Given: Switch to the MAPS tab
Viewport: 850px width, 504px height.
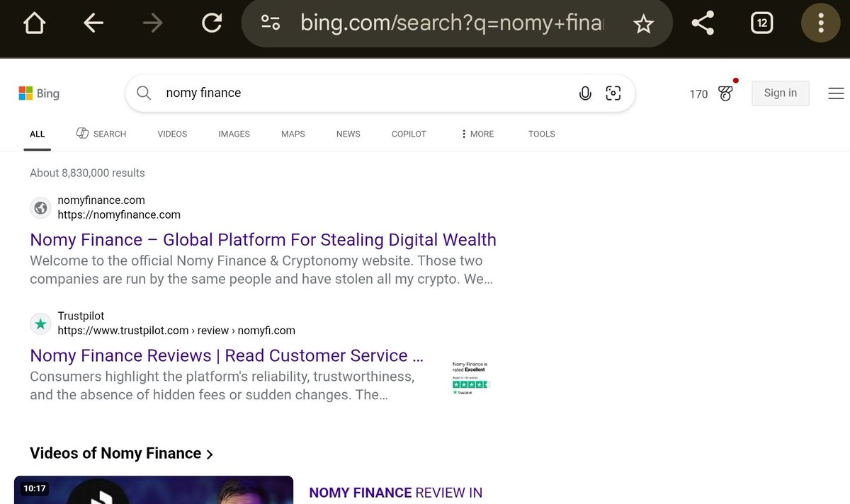Looking at the screenshot, I should [x=293, y=134].
